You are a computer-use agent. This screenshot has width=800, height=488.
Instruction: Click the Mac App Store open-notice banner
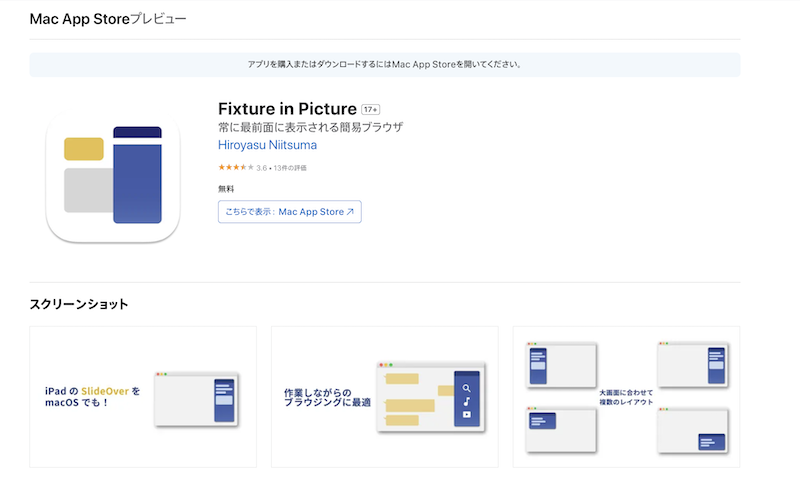385,65
